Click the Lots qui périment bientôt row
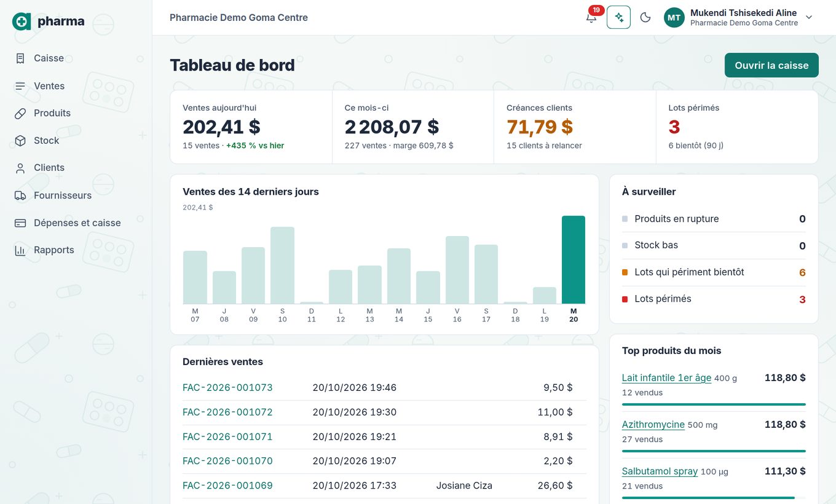This screenshot has height=504, width=836. click(714, 272)
